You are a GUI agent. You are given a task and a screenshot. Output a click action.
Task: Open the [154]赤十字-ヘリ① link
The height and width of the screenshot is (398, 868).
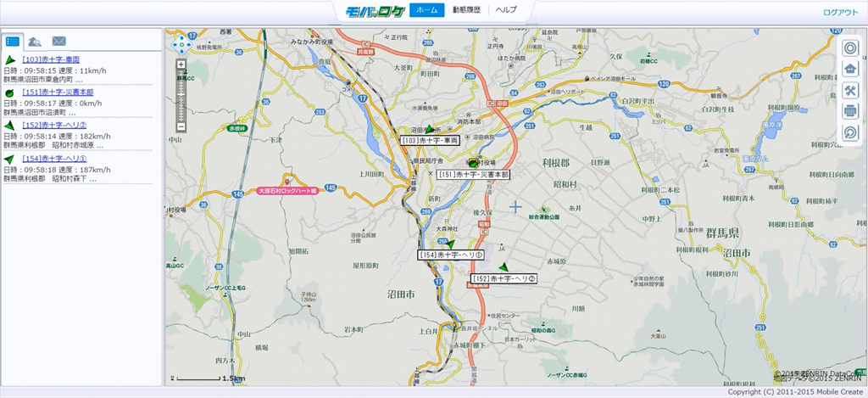(54, 159)
